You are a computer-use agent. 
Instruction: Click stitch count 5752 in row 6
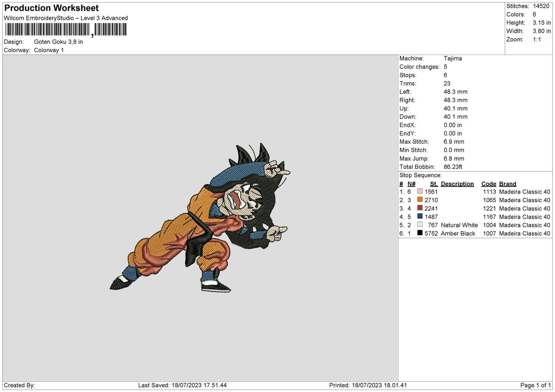pyautogui.click(x=431, y=233)
